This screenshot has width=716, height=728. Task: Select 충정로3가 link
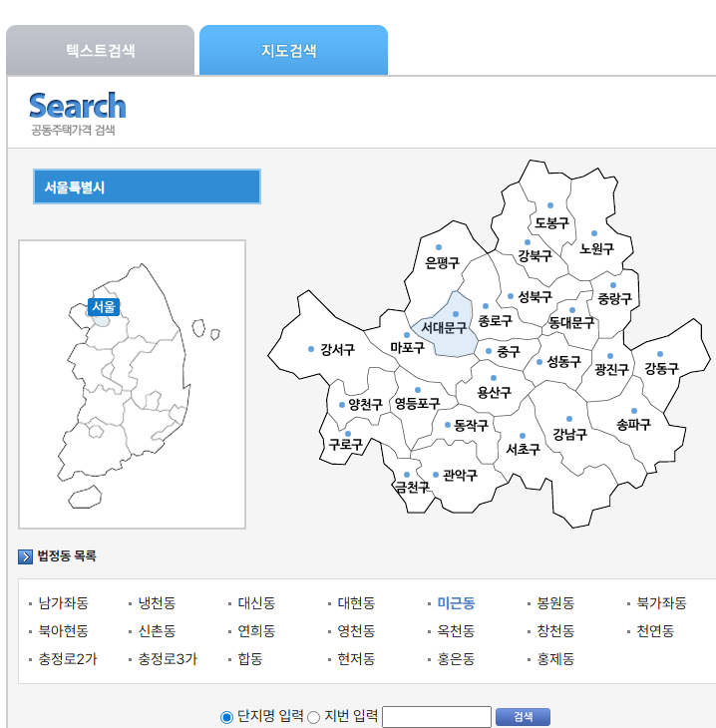168,659
